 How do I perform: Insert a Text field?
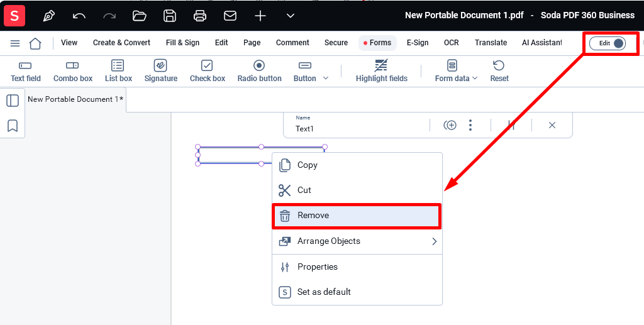(25, 72)
